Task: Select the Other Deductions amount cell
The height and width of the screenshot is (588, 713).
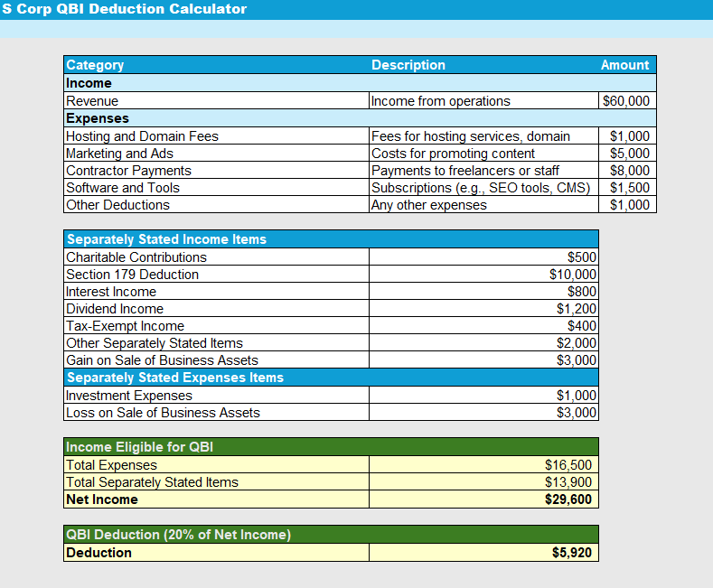Action: [x=627, y=205]
